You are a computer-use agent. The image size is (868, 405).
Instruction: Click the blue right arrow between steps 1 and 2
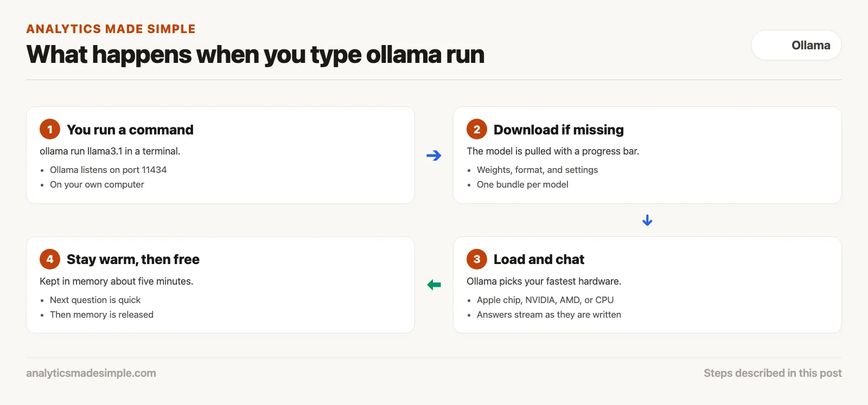pos(434,156)
